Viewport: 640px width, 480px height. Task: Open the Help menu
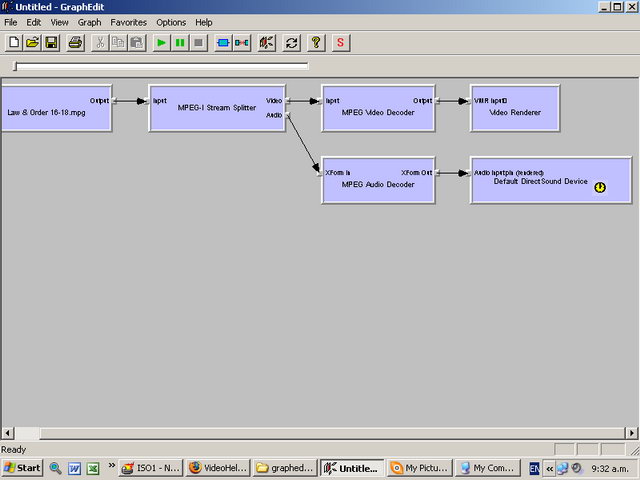click(x=203, y=22)
